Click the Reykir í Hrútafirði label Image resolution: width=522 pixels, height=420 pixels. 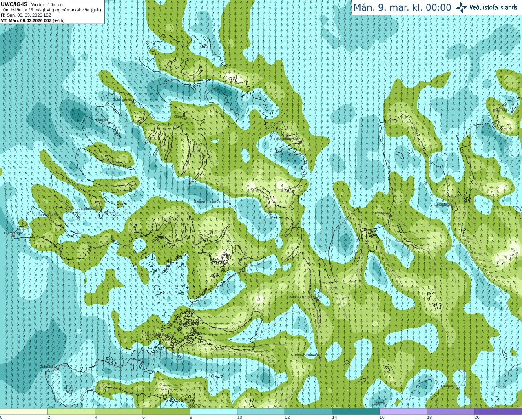pyautogui.click(x=302, y=297)
